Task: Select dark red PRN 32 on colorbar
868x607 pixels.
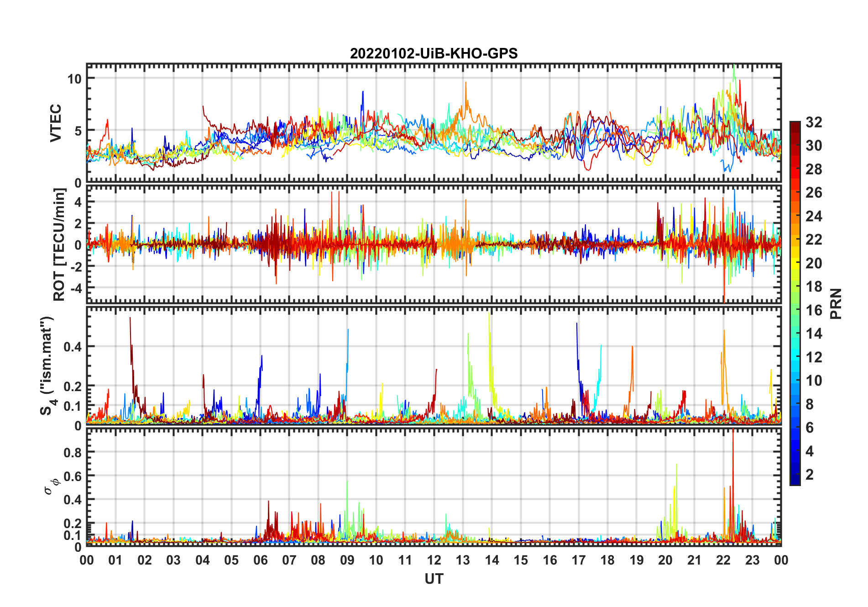Action: pyautogui.click(x=795, y=124)
